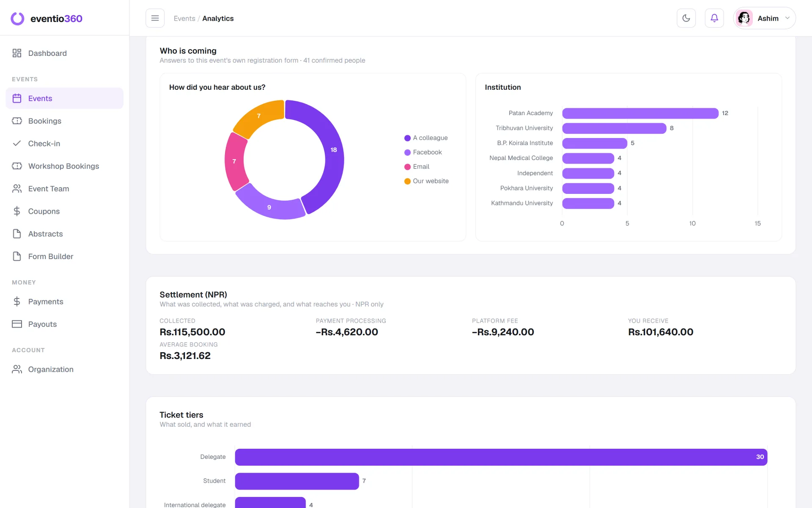The height and width of the screenshot is (508, 812).
Task: Toggle A colleague legend color dot
Action: click(x=407, y=138)
